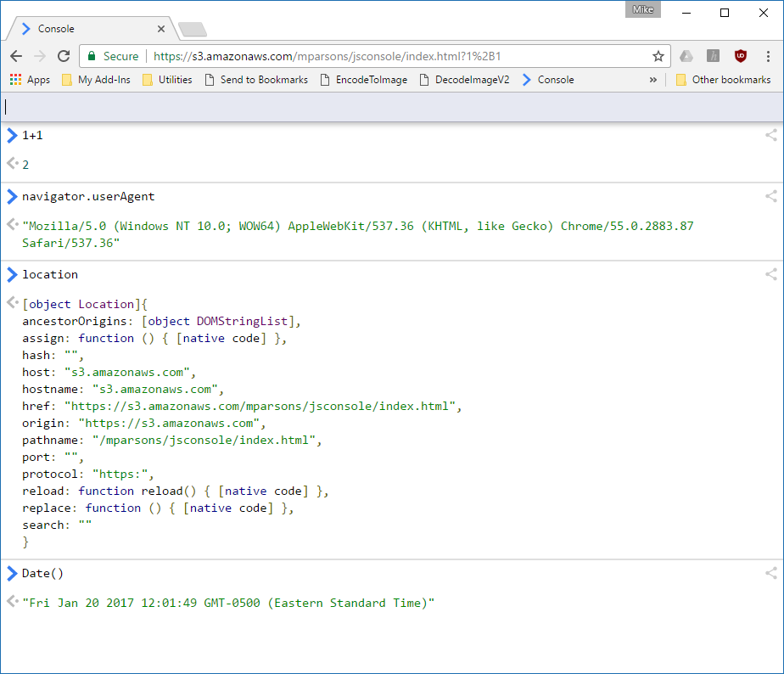Click the [object Location] header line
The height and width of the screenshot is (674, 784).
tap(85, 304)
